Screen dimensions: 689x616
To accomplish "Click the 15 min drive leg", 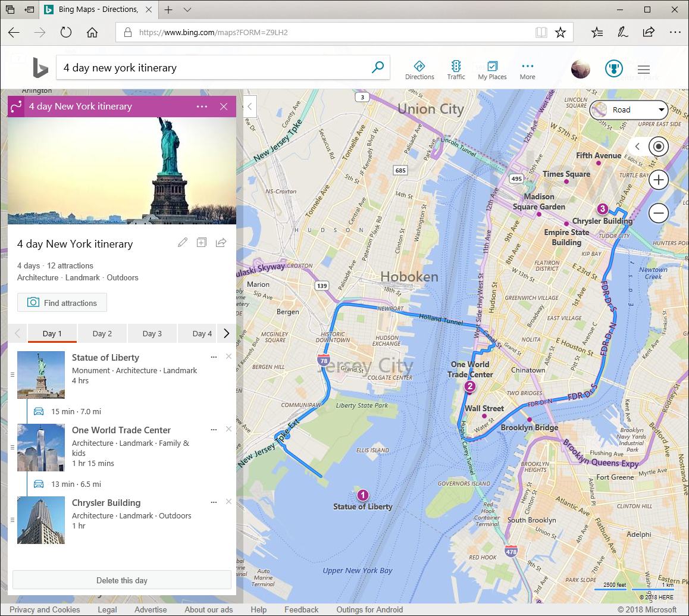I will coord(68,411).
